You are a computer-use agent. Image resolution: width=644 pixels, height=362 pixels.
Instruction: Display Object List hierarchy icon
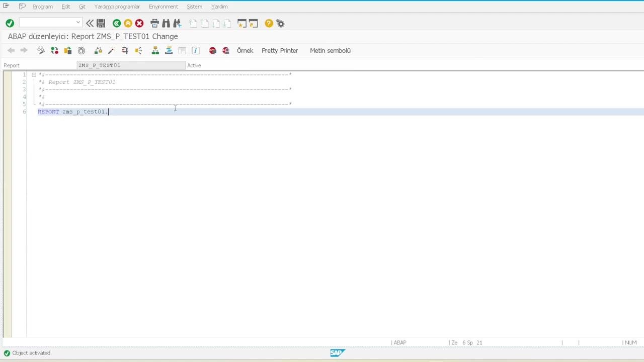pyautogui.click(x=155, y=50)
